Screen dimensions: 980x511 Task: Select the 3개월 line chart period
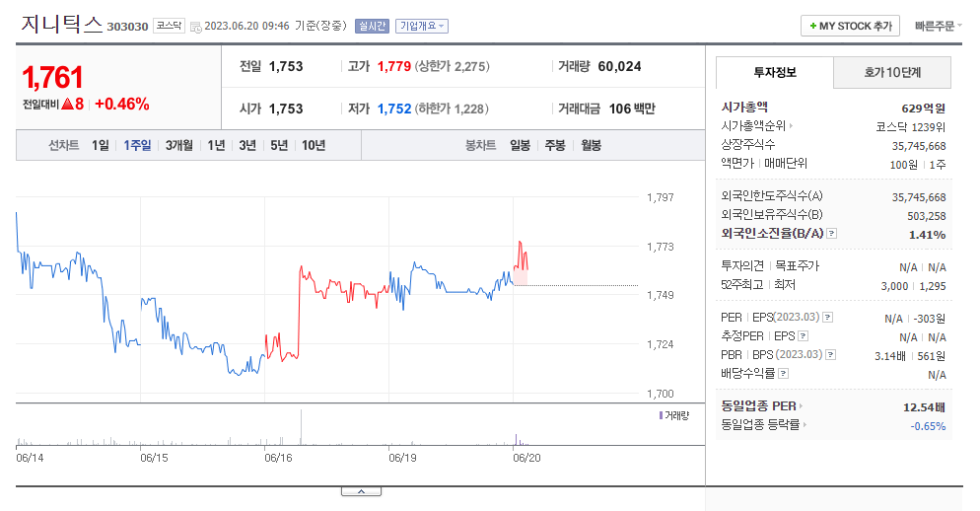coord(179,145)
